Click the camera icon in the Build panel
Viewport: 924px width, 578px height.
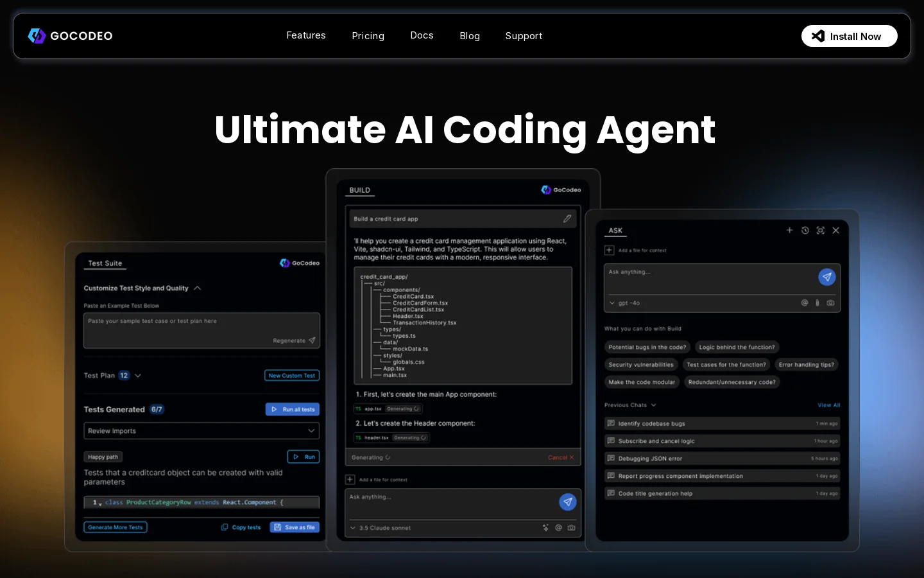571,528
